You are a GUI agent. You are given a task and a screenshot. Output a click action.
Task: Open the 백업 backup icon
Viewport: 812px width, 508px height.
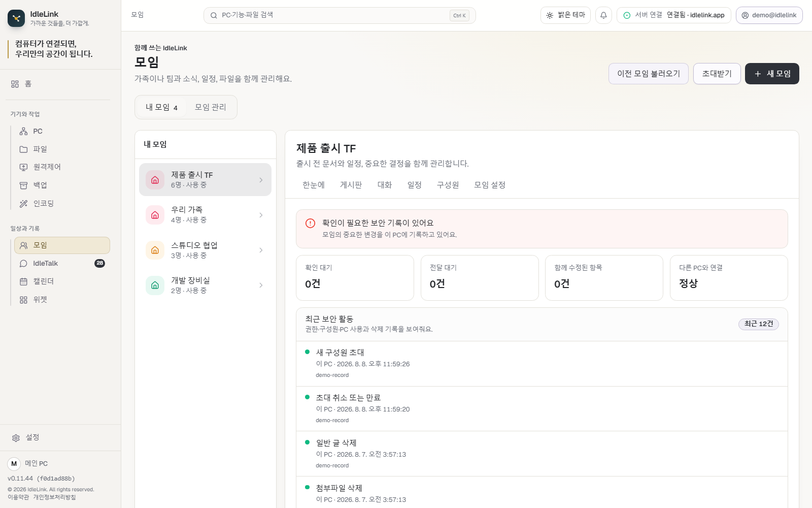[x=23, y=185]
